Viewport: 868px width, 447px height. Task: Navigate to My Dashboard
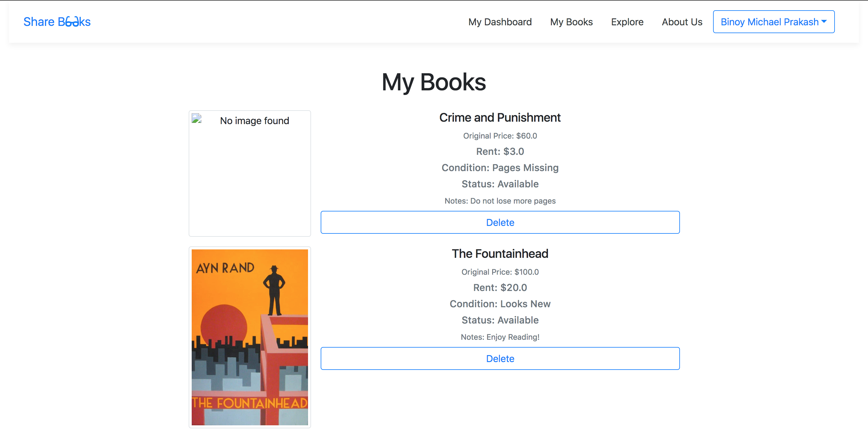(500, 22)
